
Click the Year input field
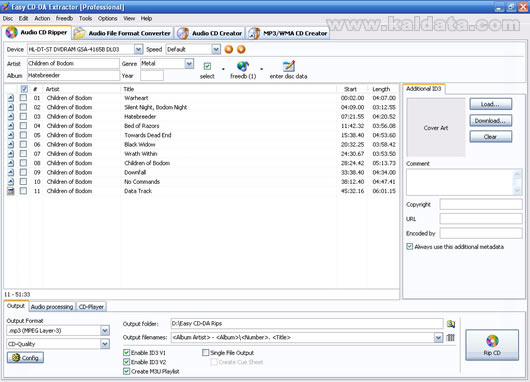tap(152, 76)
